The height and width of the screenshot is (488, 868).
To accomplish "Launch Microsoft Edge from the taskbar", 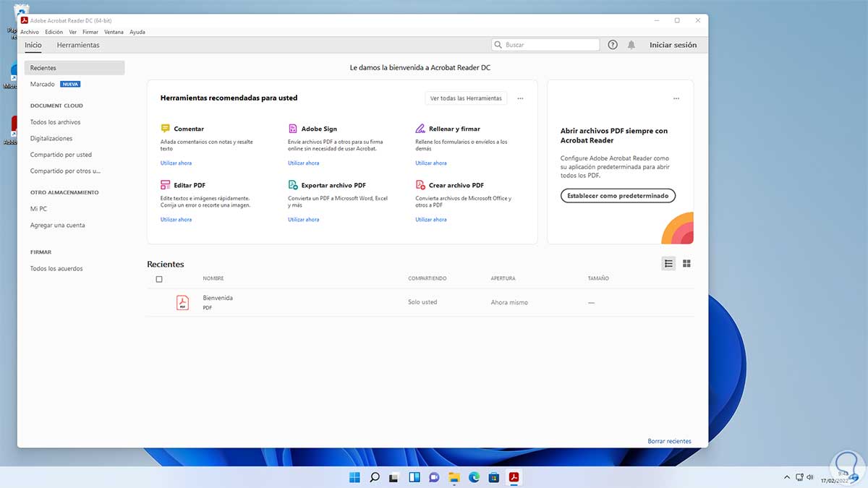I will (x=474, y=477).
